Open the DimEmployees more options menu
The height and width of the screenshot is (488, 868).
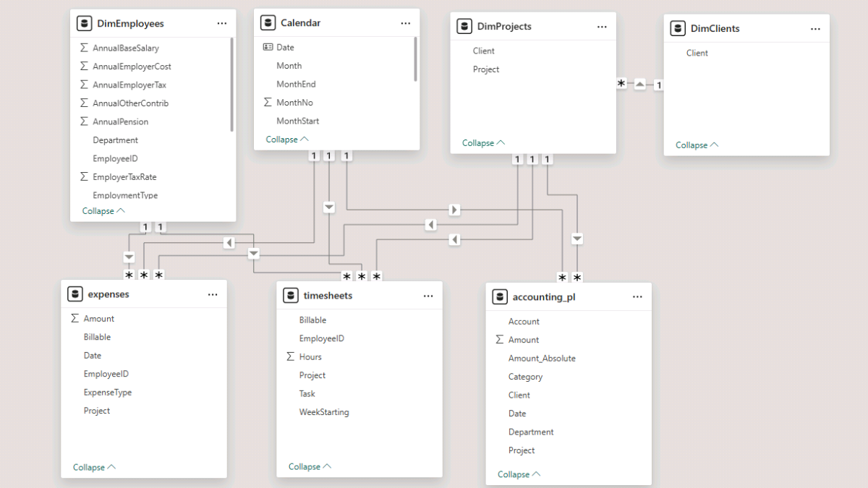221,24
